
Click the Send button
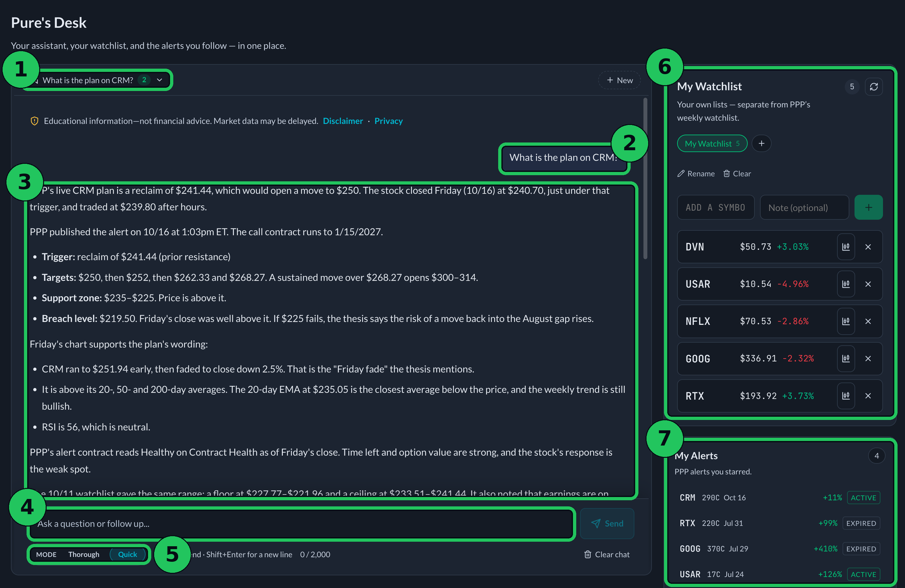(607, 523)
